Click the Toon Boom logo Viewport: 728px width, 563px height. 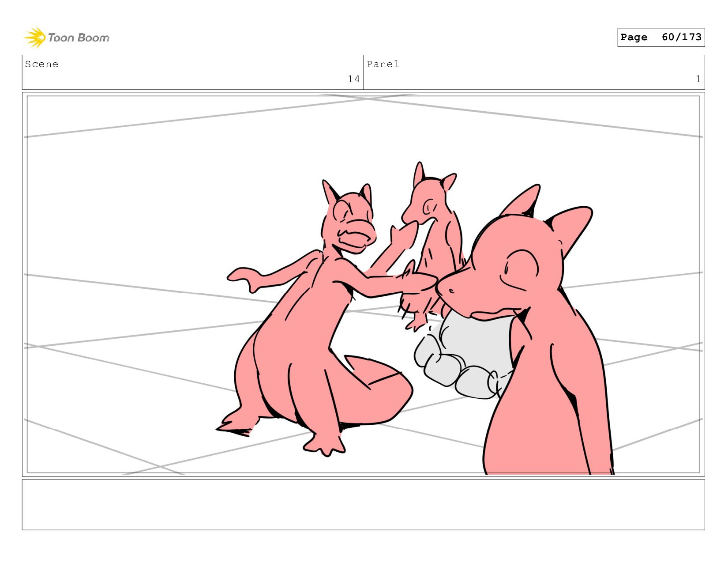coord(66,38)
